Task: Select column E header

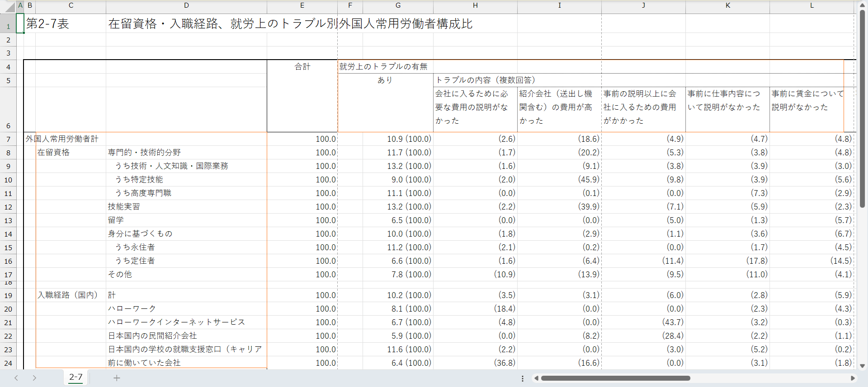Action: (302, 5)
